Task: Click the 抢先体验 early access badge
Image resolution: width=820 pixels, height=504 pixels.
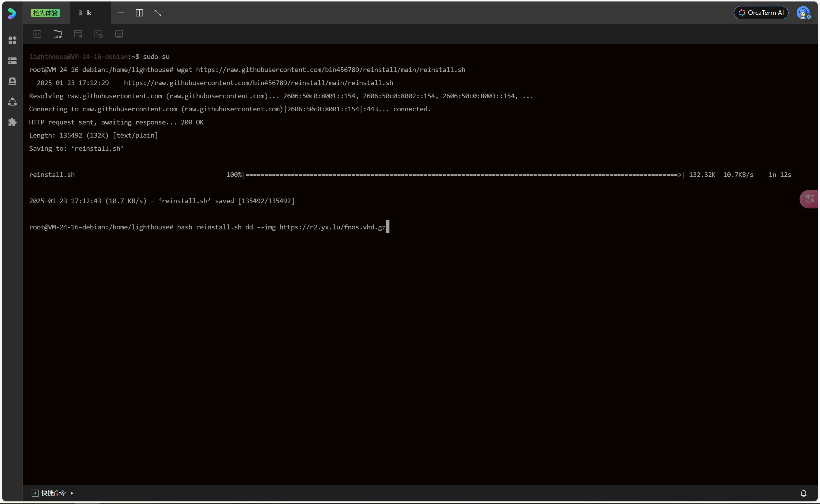Action: pos(45,13)
